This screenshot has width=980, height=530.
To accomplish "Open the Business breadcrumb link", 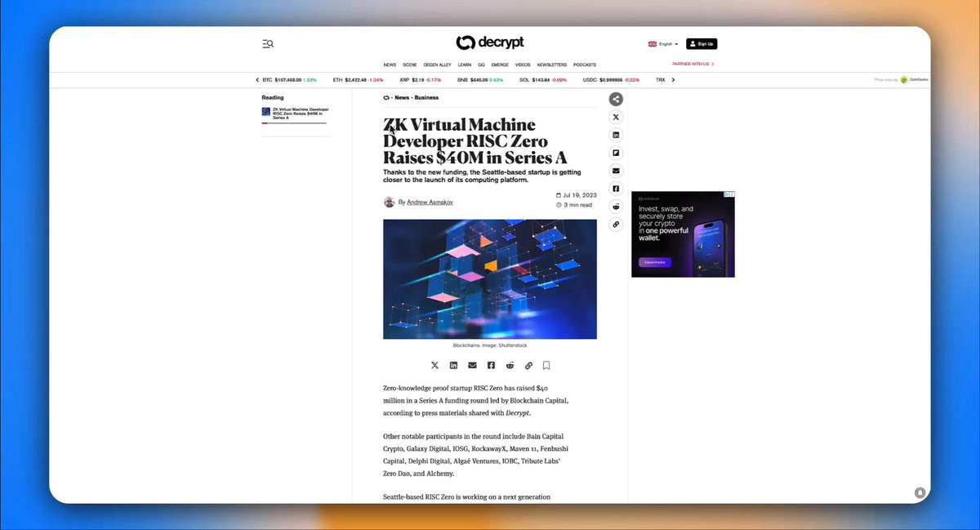I will tap(426, 98).
